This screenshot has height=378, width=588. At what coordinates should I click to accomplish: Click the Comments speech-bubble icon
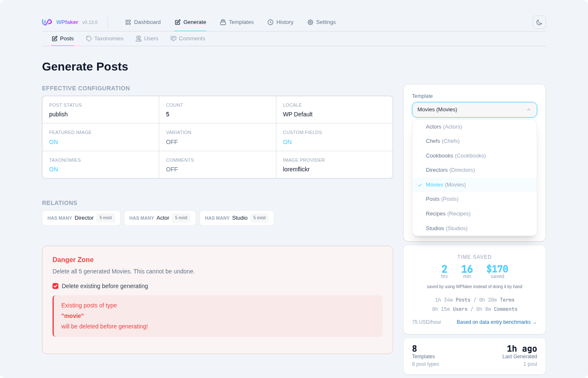[x=173, y=38]
